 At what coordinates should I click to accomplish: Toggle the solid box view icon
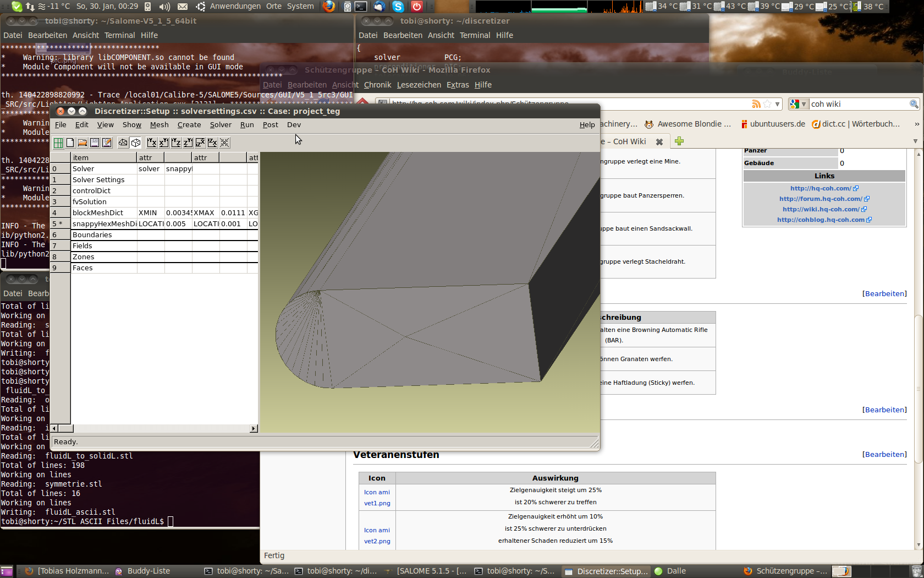pos(136,143)
